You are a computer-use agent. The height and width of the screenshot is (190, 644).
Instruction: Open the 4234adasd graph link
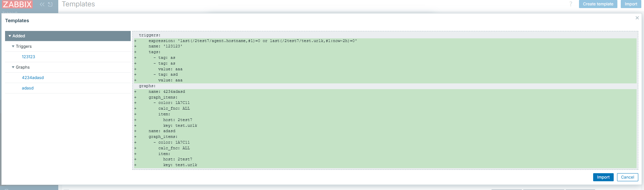click(x=33, y=78)
